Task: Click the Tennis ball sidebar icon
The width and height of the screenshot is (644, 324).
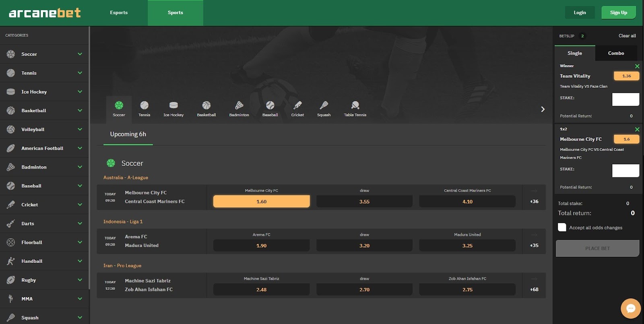Action: click(x=11, y=73)
